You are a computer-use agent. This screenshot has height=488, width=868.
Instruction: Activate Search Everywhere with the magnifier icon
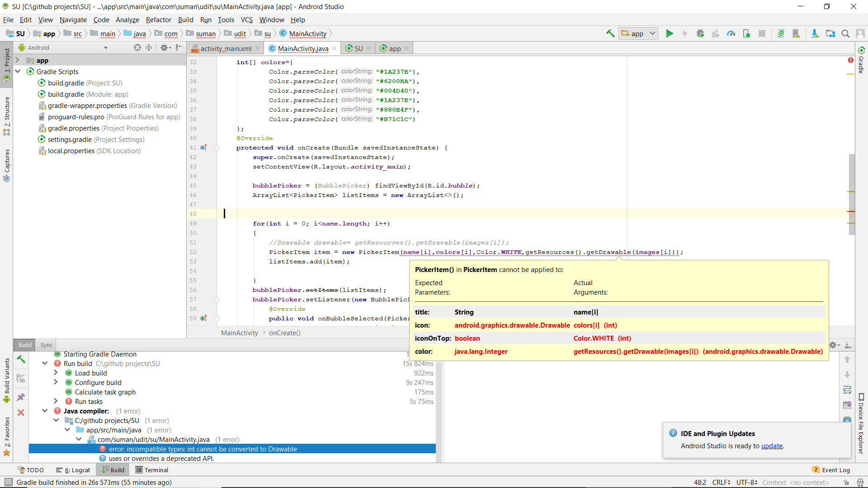(845, 33)
